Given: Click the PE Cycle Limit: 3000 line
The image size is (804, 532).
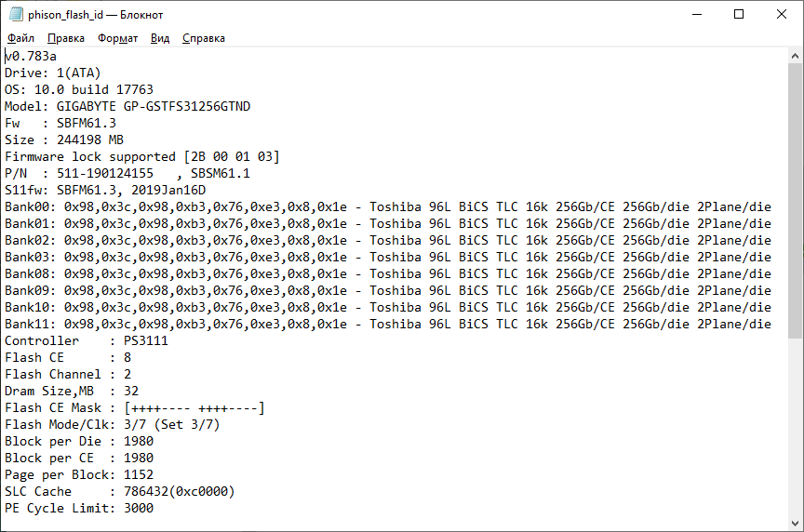Looking at the screenshot, I should tap(79, 509).
